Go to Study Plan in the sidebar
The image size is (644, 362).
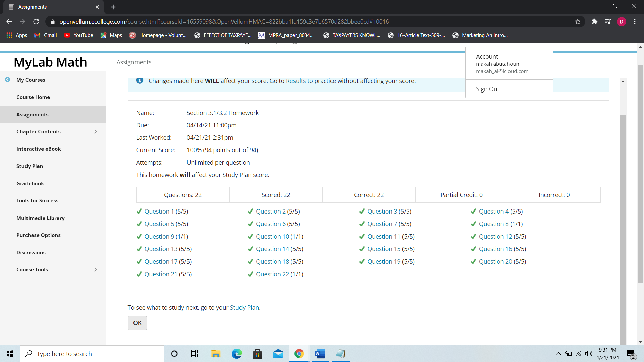30,166
